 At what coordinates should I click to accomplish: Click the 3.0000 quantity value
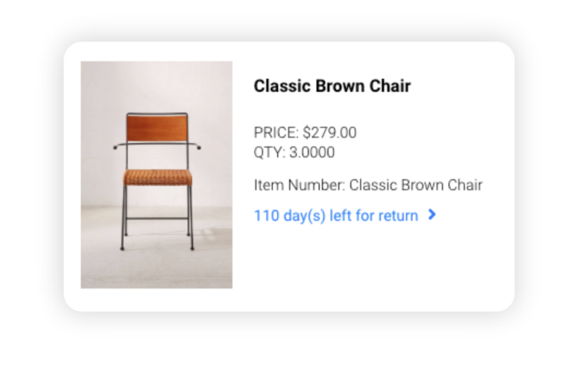[312, 152]
